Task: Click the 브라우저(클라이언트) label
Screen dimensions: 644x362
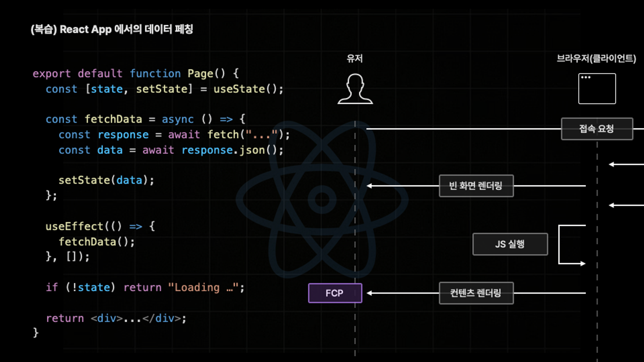Action: tap(596, 59)
